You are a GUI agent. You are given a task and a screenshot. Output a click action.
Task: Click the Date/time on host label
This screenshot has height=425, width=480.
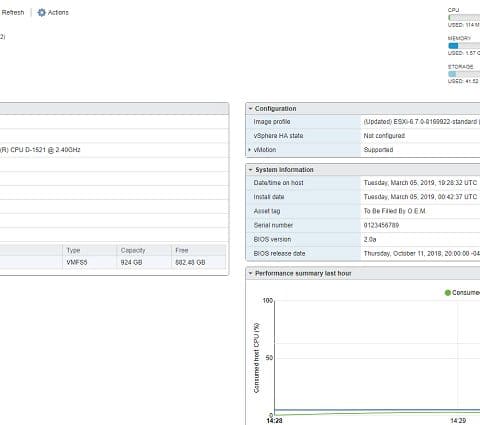click(x=278, y=183)
